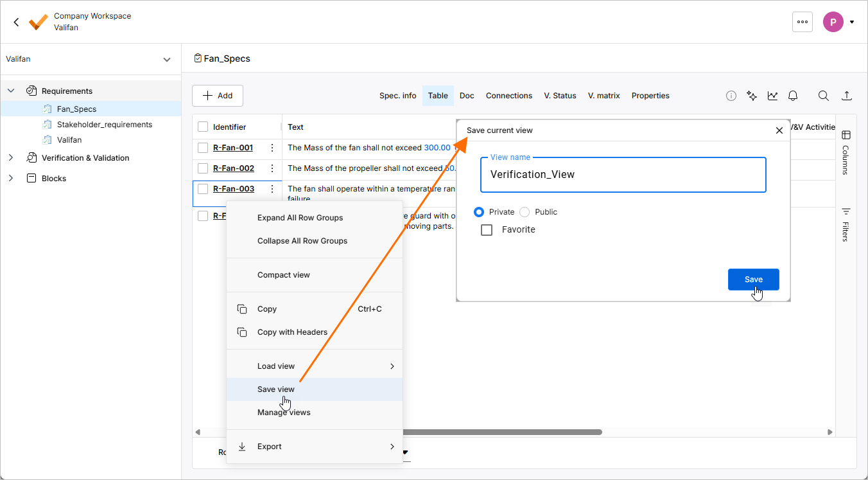Click the upload/export arrow icon
The height and width of the screenshot is (480, 868).
(x=847, y=96)
